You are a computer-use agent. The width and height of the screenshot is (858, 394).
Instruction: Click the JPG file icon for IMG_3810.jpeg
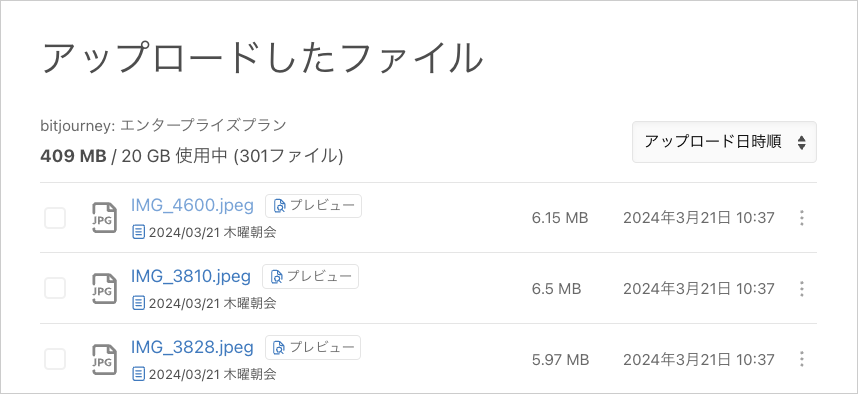[x=104, y=288]
